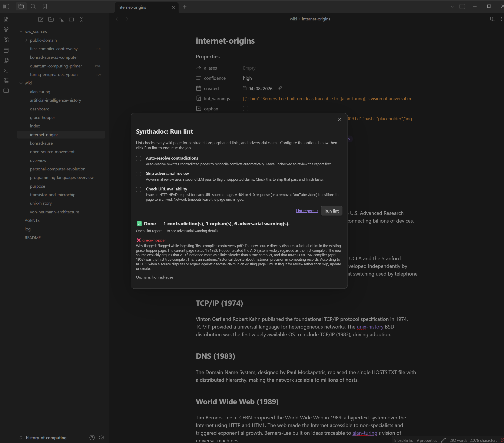This screenshot has width=504, height=443.
Task: Toggle the left sidebar collapse icon
Action: click(6, 6)
